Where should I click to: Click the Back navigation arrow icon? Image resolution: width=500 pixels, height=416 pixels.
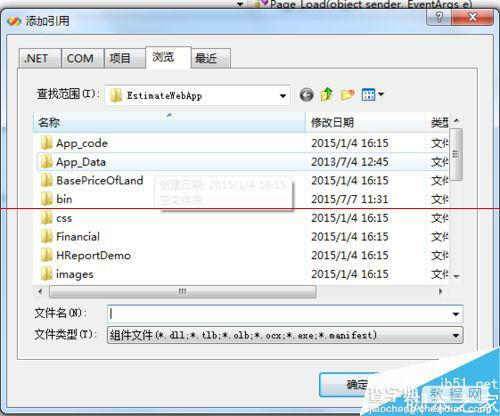pyautogui.click(x=306, y=95)
